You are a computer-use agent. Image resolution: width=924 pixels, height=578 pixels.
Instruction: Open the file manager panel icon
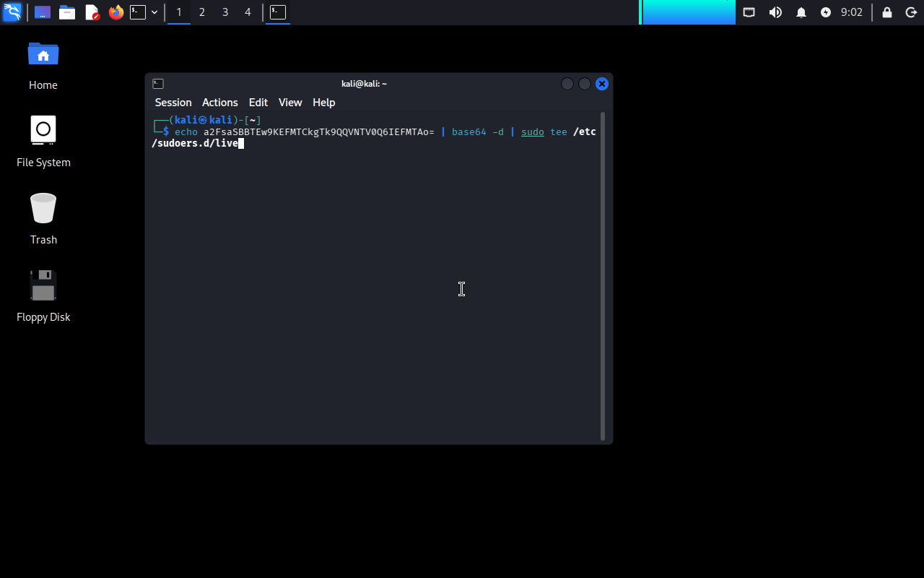67,12
